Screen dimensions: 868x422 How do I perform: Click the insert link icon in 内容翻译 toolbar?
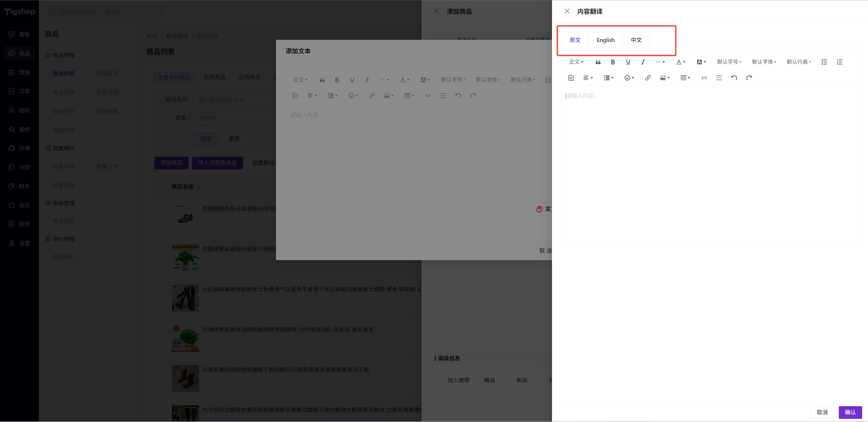[648, 78]
